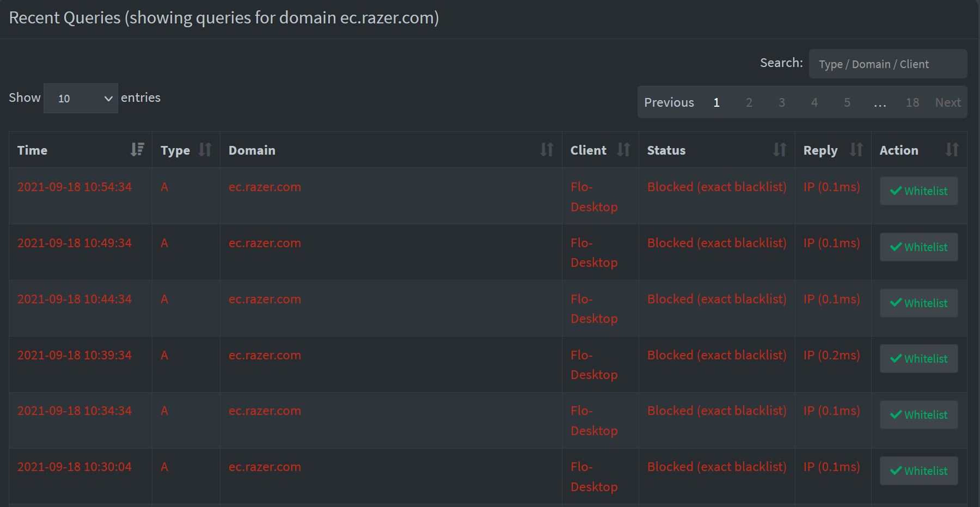Open ec.razer.com domain in 10:49:34 row
980x507 pixels.
(265, 243)
